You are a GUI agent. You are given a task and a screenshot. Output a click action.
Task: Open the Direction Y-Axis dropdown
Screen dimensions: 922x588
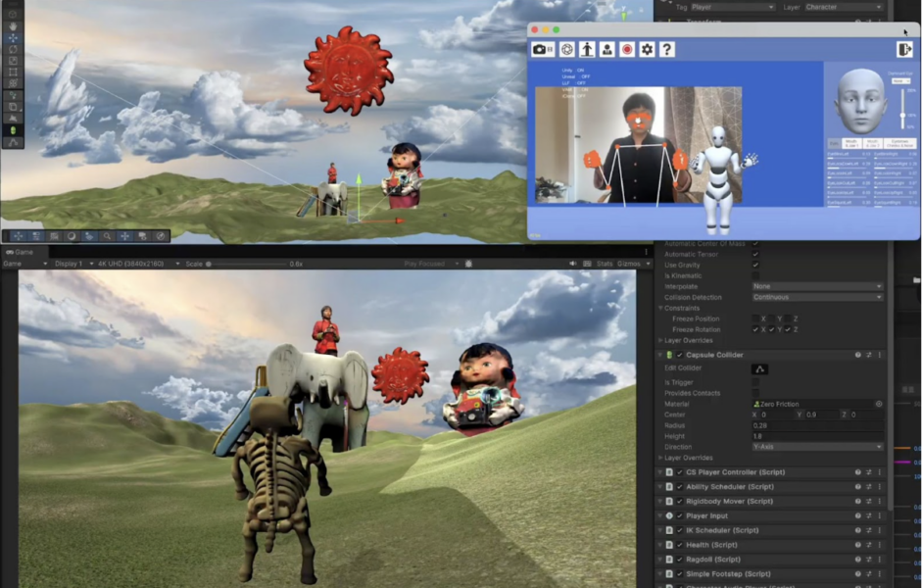(x=816, y=447)
